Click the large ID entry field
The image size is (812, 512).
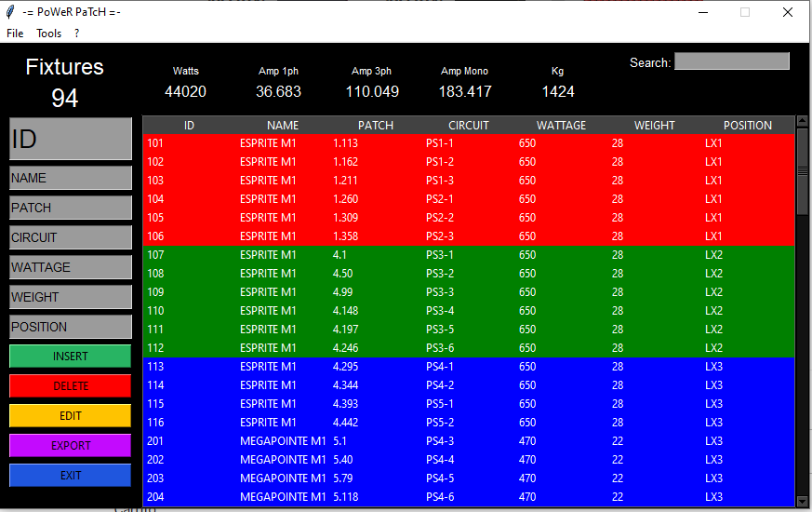(x=71, y=139)
